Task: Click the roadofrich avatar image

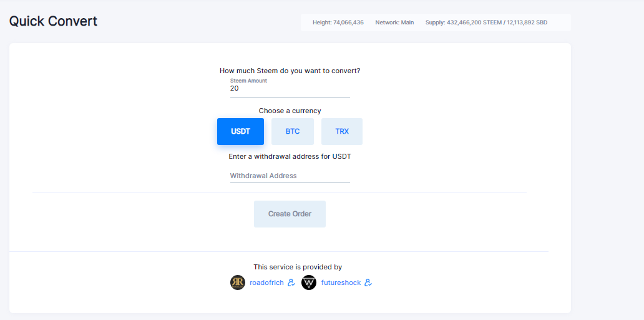Action: [x=238, y=282]
